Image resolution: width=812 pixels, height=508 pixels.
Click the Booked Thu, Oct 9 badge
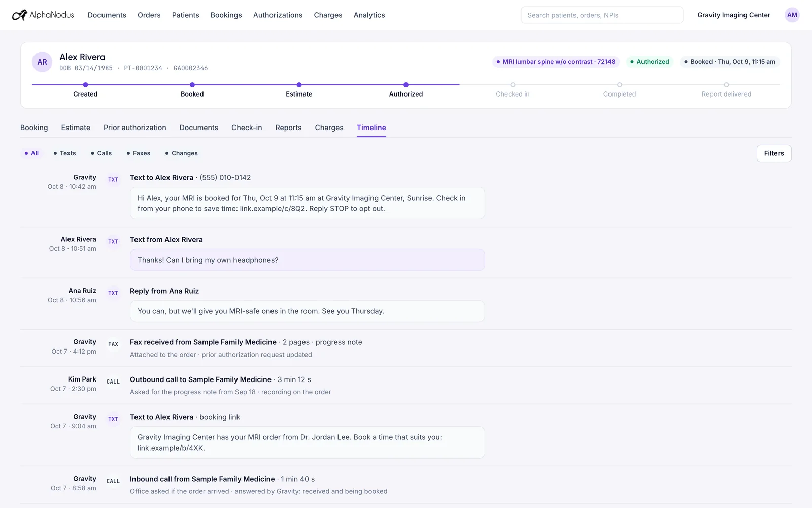point(730,62)
